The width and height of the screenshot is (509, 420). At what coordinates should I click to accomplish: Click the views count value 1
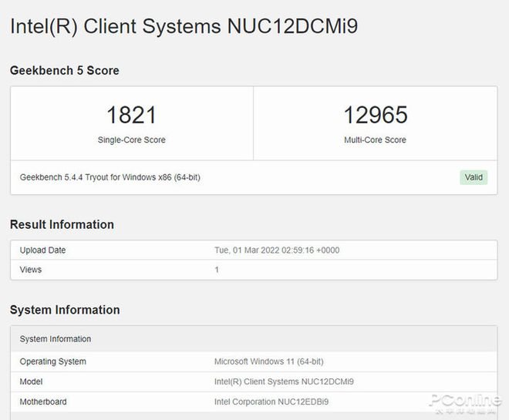217,270
